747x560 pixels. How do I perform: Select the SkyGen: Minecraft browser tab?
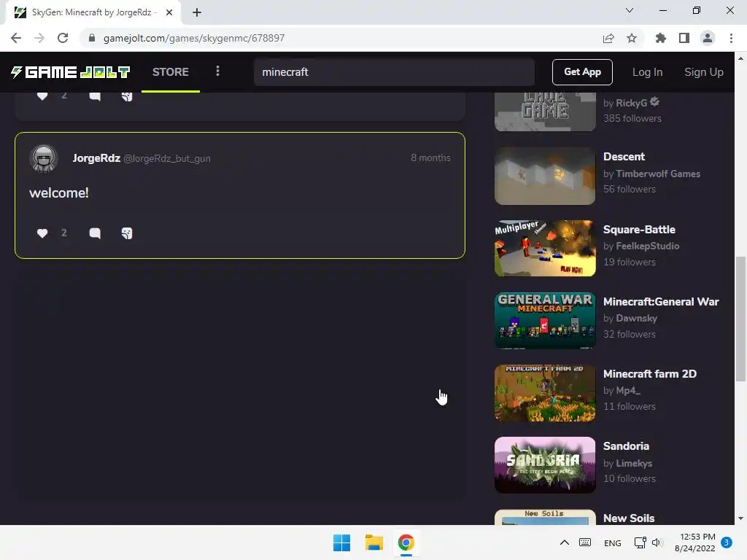[93, 12]
